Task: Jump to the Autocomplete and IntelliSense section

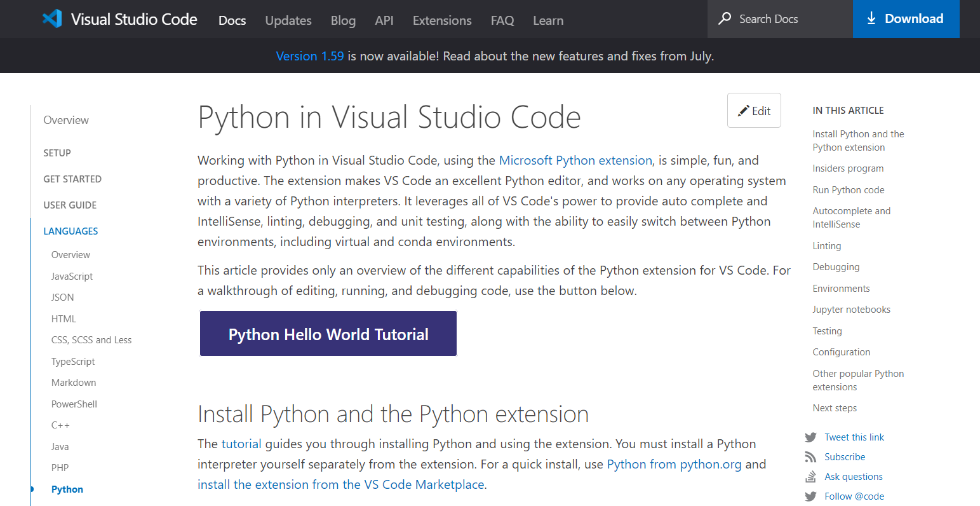Action: pyautogui.click(x=851, y=217)
